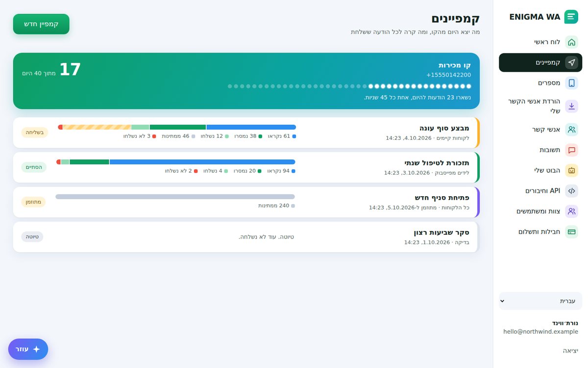Click the בשליחה status badge

point(34,132)
